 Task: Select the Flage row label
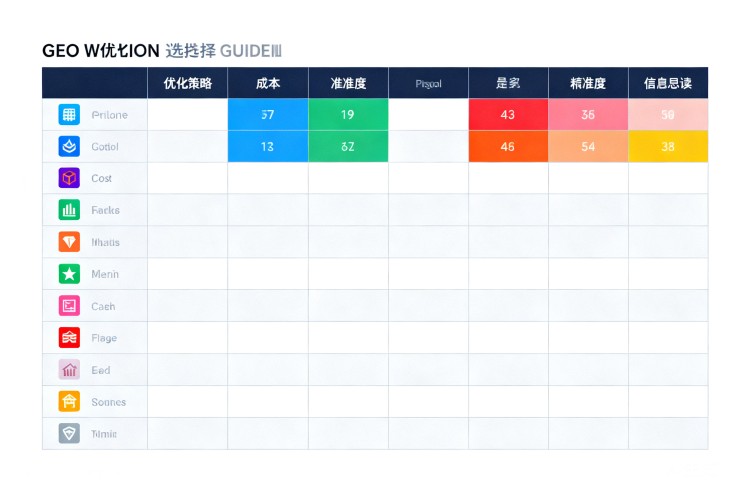pyautogui.click(x=104, y=338)
